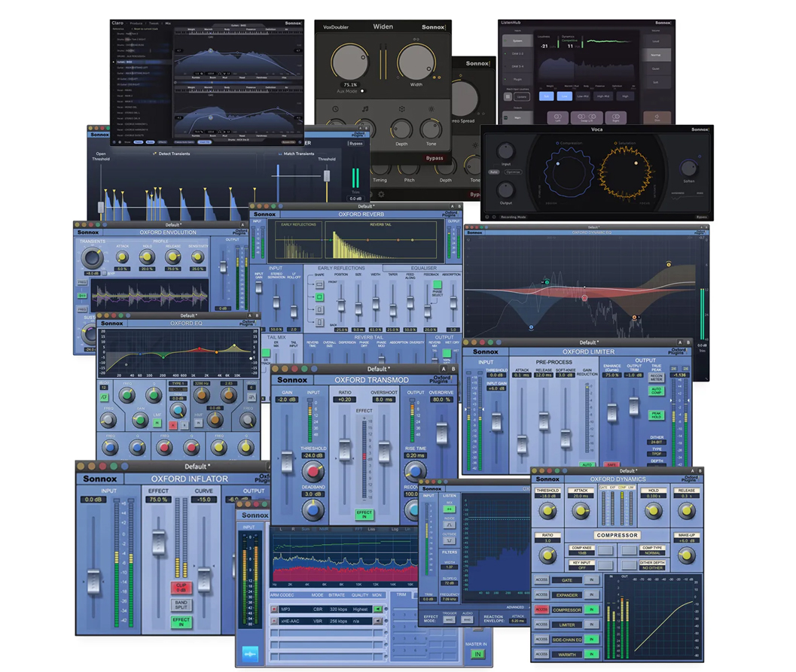
Task: Open the Default preset menu in Oxford TransMod
Action: (378, 369)
